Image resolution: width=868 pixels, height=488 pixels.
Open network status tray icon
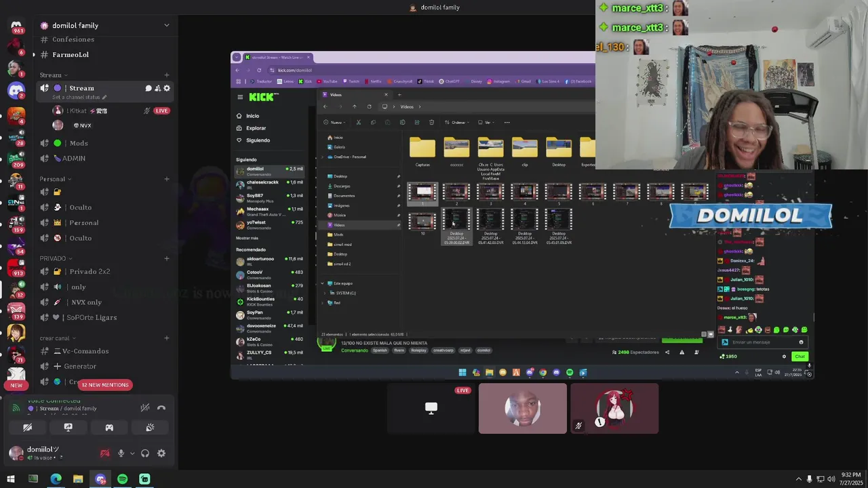pyautogui.click(x=821, y=479)
